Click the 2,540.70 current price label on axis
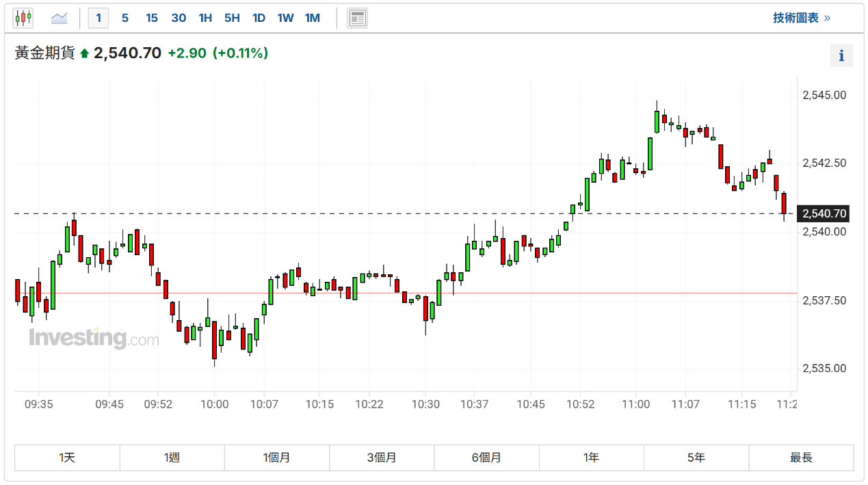Viewport: 868px width, 485px height. tap(824, 213)
